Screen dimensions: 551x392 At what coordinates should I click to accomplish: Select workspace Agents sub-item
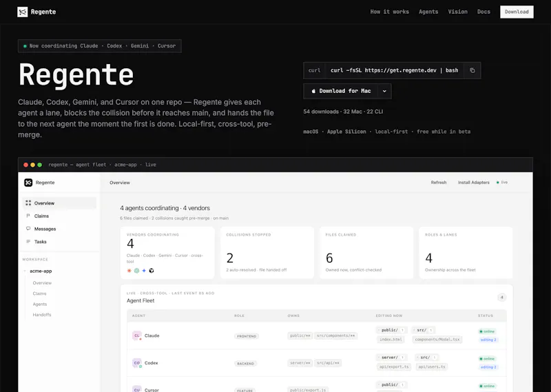click(x=40, y=304)
